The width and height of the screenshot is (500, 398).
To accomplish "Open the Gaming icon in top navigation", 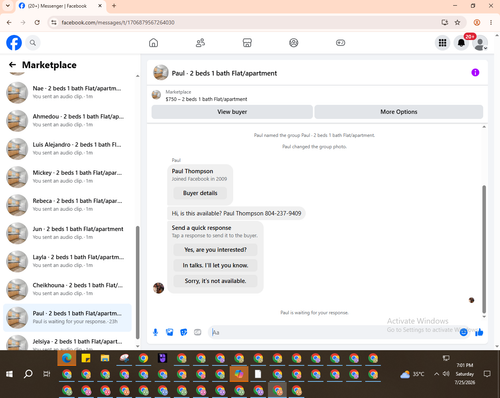I will pos(340,43).
